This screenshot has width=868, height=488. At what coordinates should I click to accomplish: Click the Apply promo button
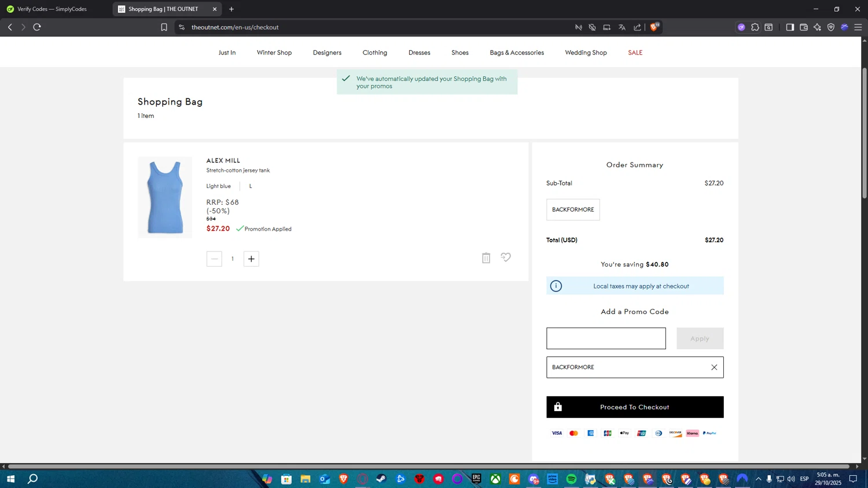700,338
